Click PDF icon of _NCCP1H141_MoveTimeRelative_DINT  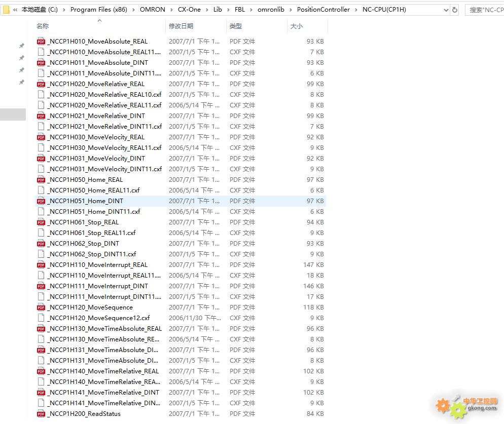[x=41, y=393]
